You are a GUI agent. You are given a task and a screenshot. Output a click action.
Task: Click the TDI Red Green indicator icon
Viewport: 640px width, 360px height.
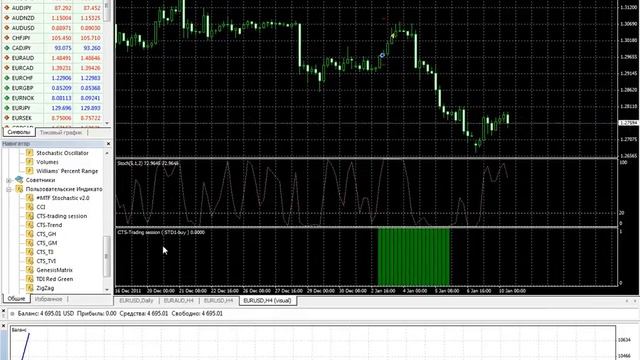[29, 279]
